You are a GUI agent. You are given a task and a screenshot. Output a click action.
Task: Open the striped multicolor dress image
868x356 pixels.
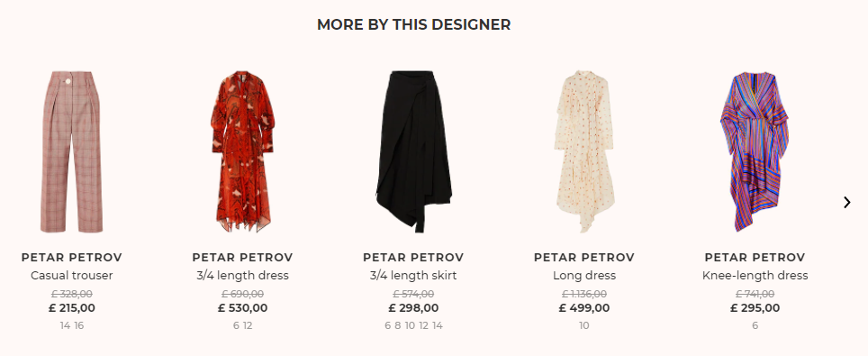755,151
